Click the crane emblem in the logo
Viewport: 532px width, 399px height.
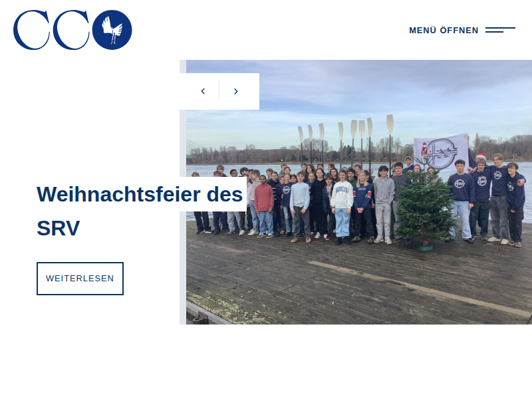pos(112,30)
